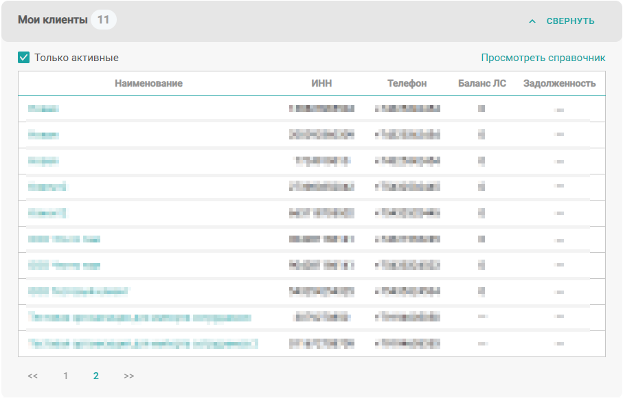The image size is (624, 398).
Task: Click the ИНН column header
Action: (x=322, y=83)
